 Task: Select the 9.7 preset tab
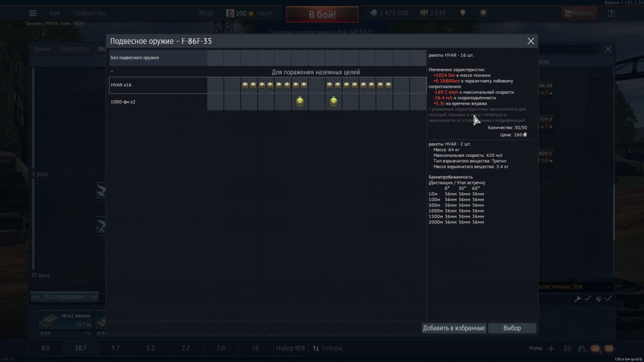[x=116, y=348]
